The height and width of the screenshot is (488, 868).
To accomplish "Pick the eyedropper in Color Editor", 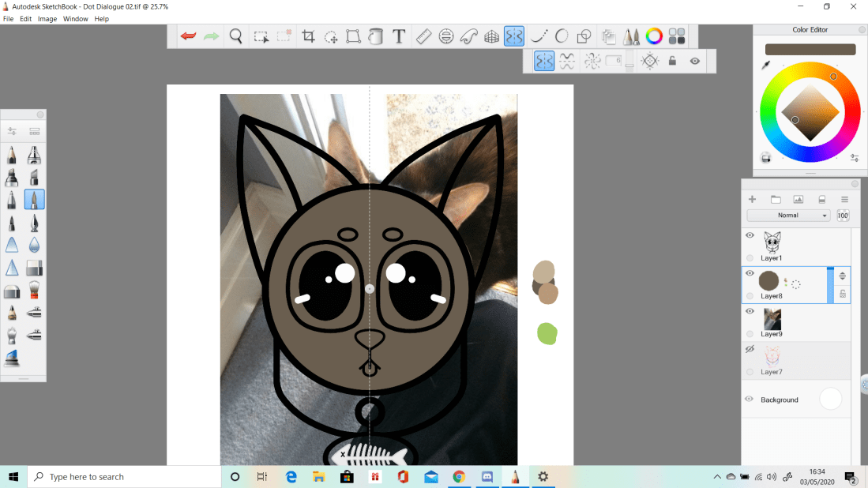I will coord(765,66).
